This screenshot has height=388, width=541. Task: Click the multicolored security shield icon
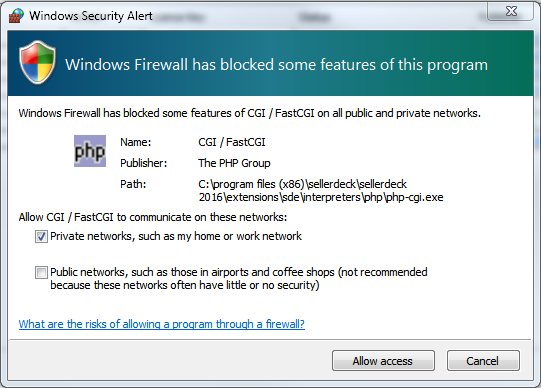tap(37, 62)
